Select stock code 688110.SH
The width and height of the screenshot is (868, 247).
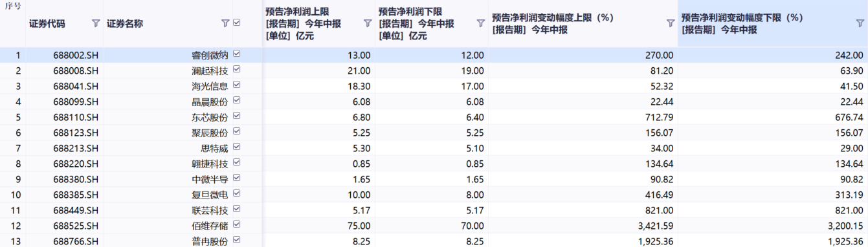[x=75, y=118]
